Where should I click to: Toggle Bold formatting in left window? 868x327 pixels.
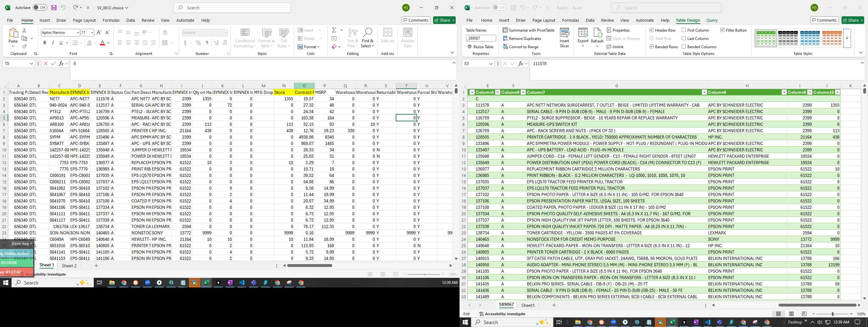[44, 43]
